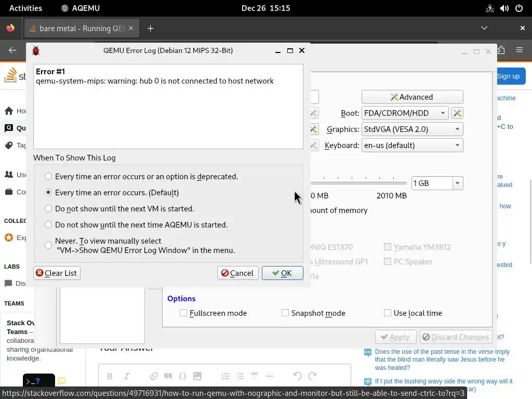Click the code braces icon in answer editor
Screen dimensions: 532x399
[182, 376]
